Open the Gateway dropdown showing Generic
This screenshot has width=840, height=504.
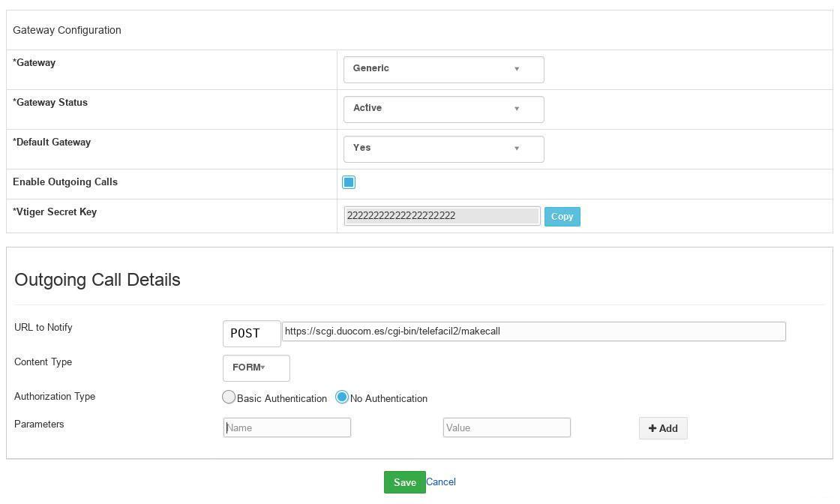click(x=443, y=69)
